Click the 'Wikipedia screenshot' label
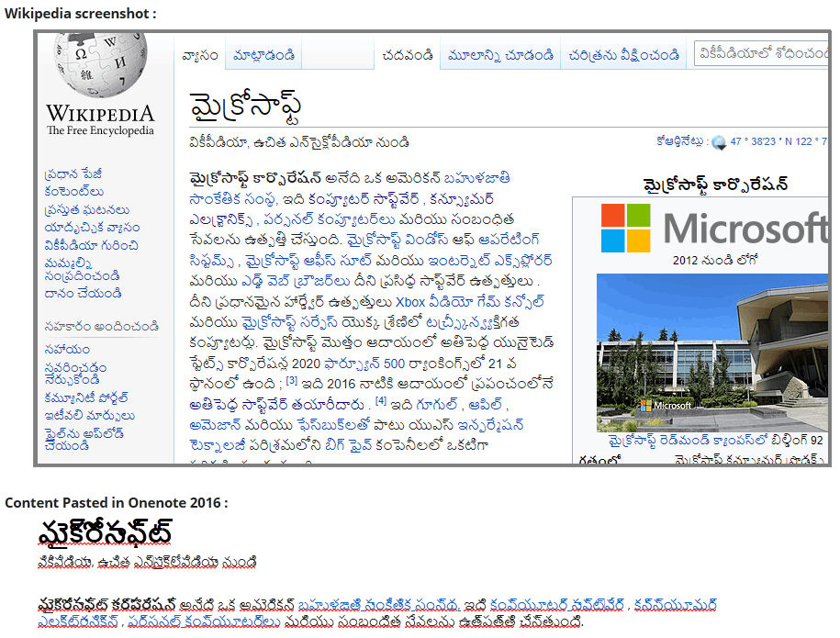Viewport: 840px width, 638px height. [x=81, y=14]
